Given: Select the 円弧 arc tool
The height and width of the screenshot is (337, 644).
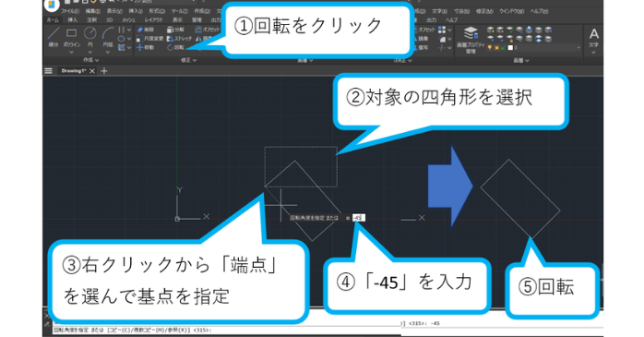Looking at the screenshot, I should click(108, 36).
